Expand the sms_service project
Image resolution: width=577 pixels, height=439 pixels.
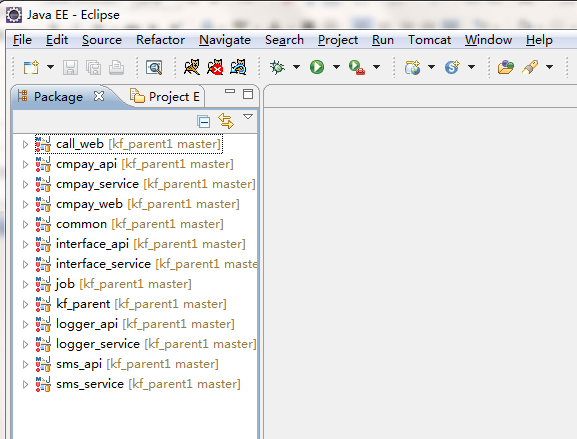pos(25,385)
